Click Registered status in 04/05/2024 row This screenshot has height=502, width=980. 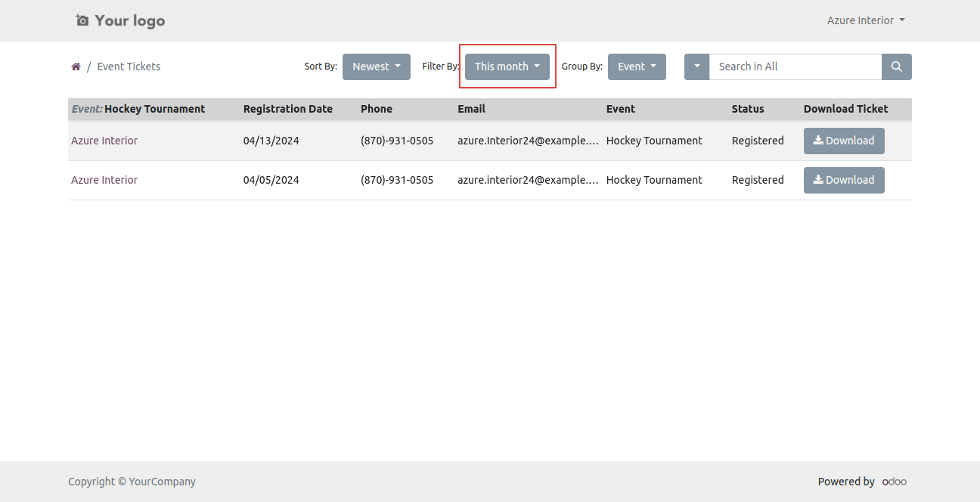coord(758,180)
